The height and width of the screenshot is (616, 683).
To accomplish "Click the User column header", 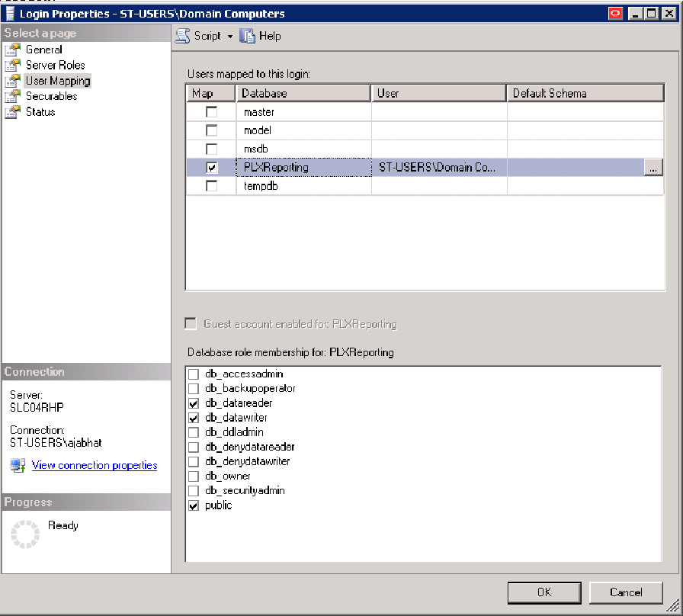I will [438, 93].
